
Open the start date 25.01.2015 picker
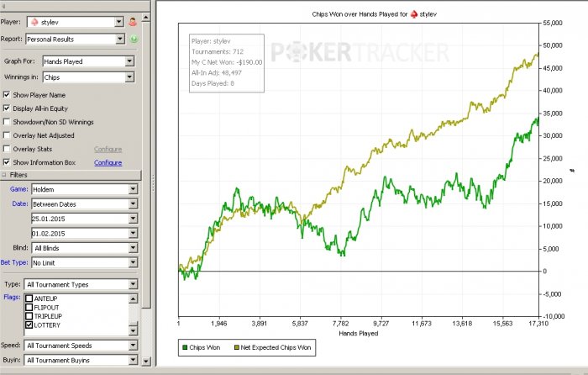point(133,219)
